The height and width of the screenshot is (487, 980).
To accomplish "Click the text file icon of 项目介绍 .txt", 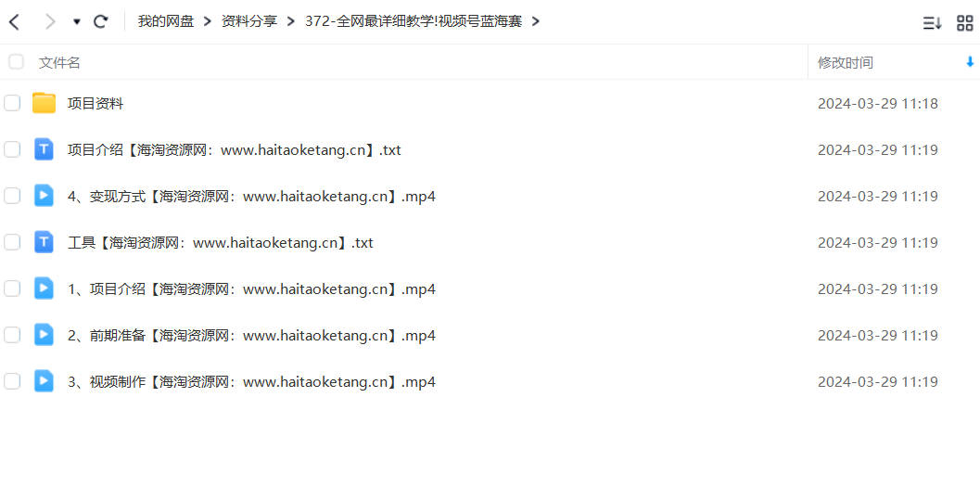I will point(44,149).
